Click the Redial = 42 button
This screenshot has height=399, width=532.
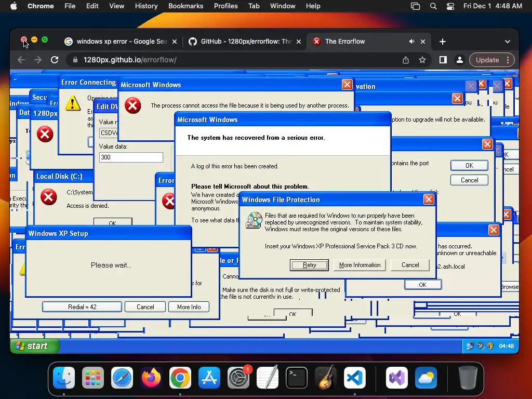pos(82,307)
